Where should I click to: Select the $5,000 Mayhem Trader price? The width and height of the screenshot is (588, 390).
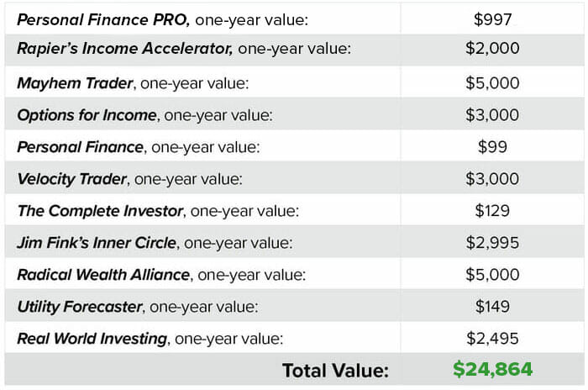(492, 82)
